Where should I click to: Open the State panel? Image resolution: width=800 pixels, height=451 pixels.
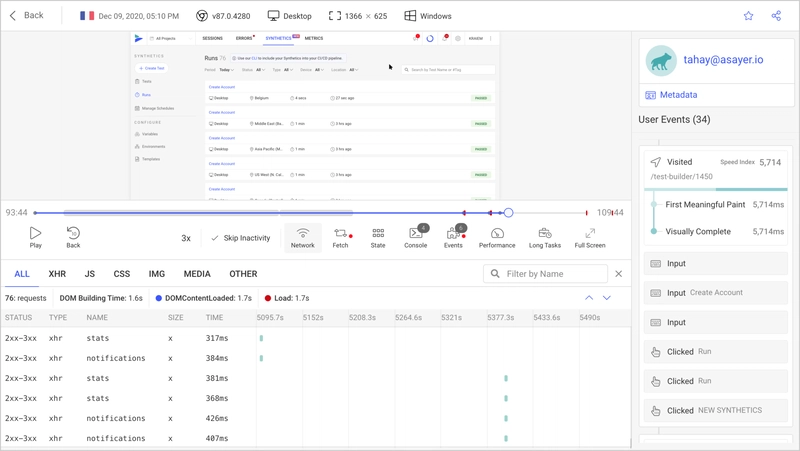click(x=378, y=238)
